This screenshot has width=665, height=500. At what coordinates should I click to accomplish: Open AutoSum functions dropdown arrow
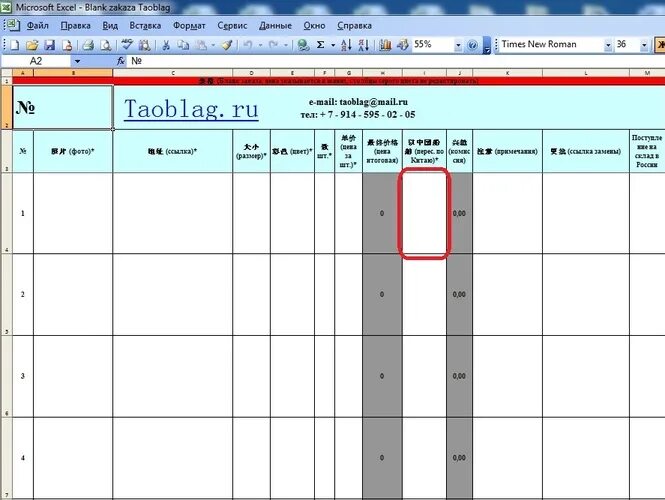tap(333, 45)
